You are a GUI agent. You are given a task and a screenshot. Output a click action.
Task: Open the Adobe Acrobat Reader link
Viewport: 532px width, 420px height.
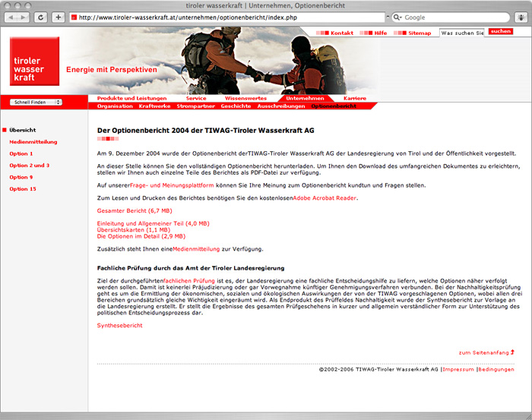click(325, 198)
